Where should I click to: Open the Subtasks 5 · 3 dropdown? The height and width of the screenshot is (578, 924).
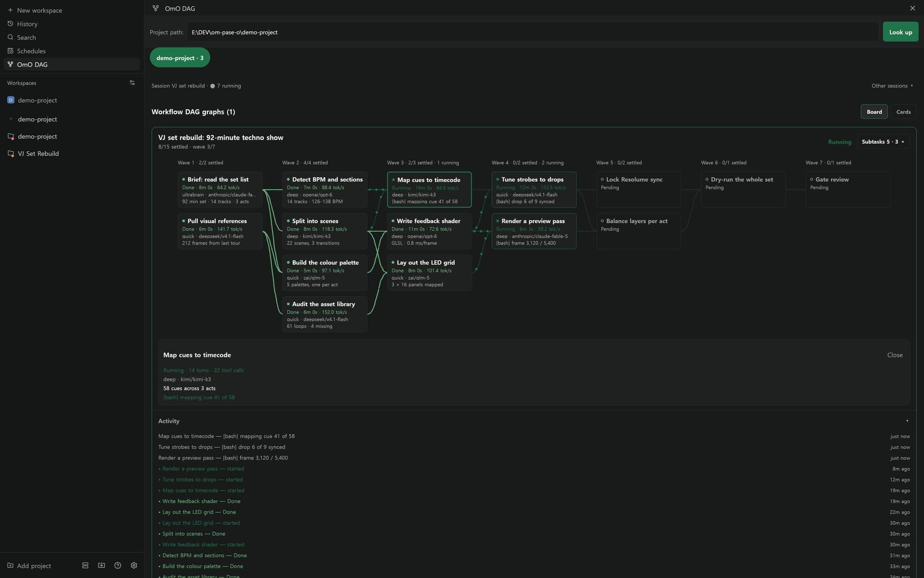(883, 142)
